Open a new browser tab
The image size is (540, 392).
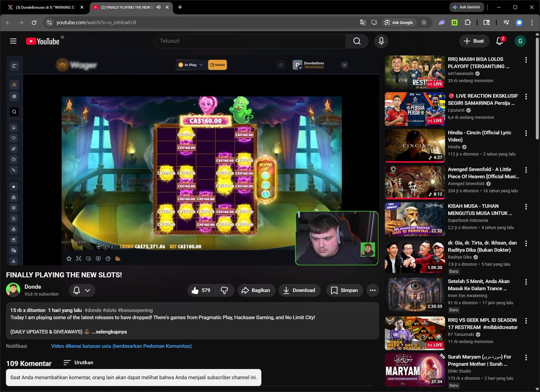pos(180,7)
